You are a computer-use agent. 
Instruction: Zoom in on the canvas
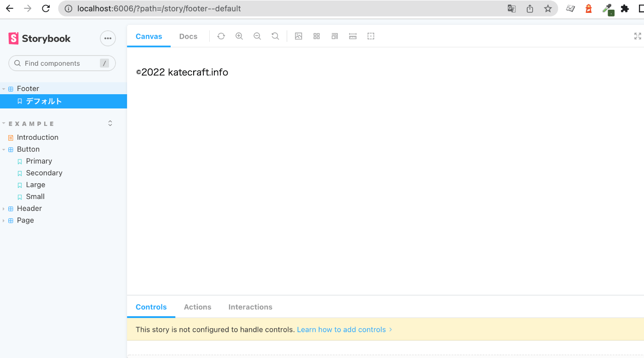tap(239, 36)
